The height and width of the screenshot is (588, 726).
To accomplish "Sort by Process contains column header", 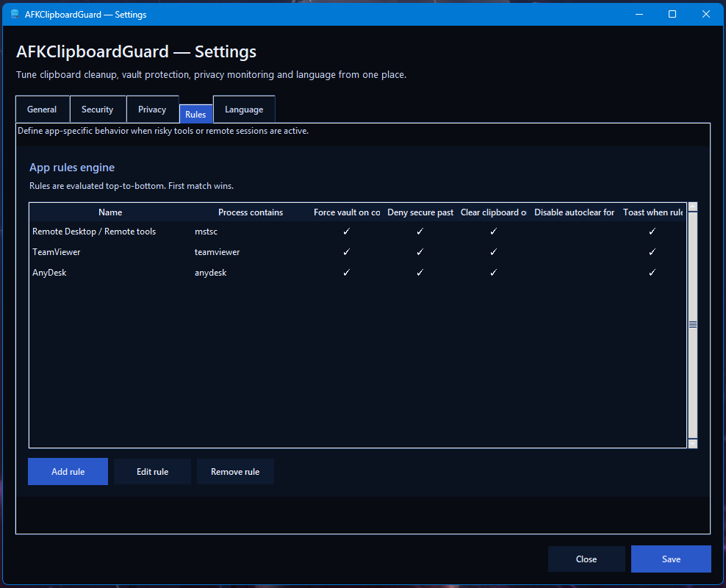I will click(x=251, y=212).
